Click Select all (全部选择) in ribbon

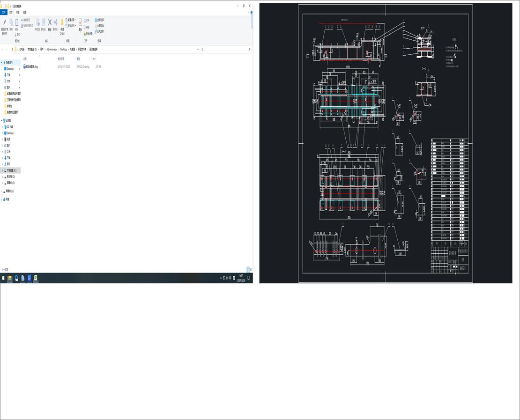99,20
